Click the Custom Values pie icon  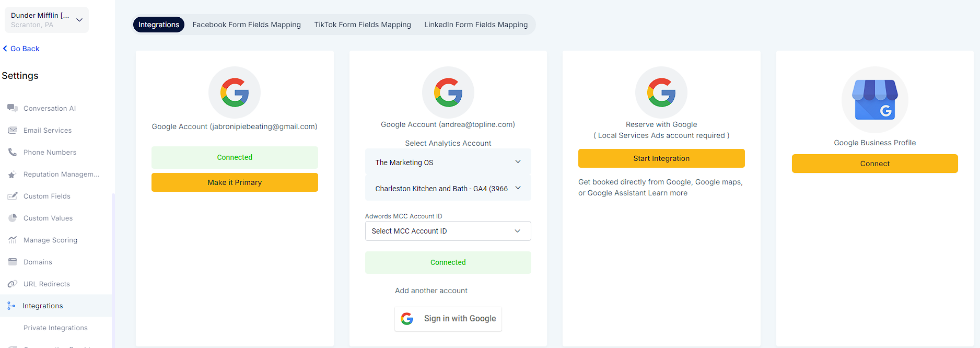tap(13, 218)
